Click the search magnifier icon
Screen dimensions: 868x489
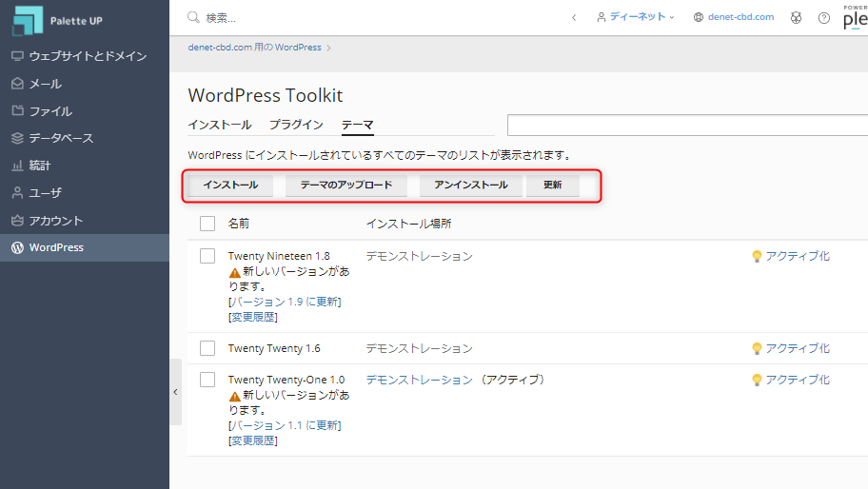coord(193,18)
